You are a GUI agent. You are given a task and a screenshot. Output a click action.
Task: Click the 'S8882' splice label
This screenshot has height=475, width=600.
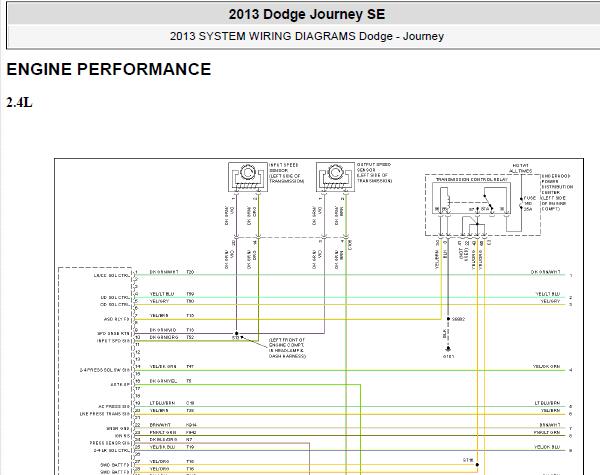click(x=458, y=318)
